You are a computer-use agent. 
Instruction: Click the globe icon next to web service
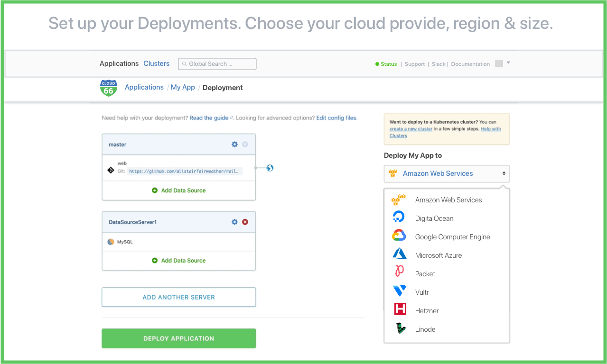[x=270, y=168]
